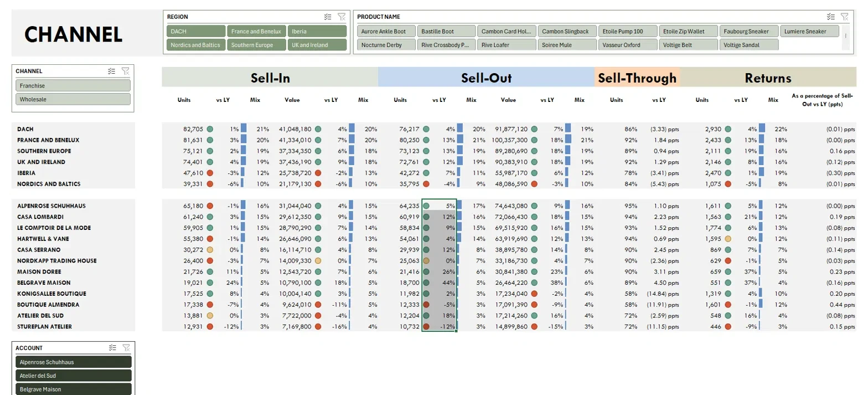Click the Product Name slicer scrollbar
The height and width of the screenshot is (395, 868).
point(845,38)
